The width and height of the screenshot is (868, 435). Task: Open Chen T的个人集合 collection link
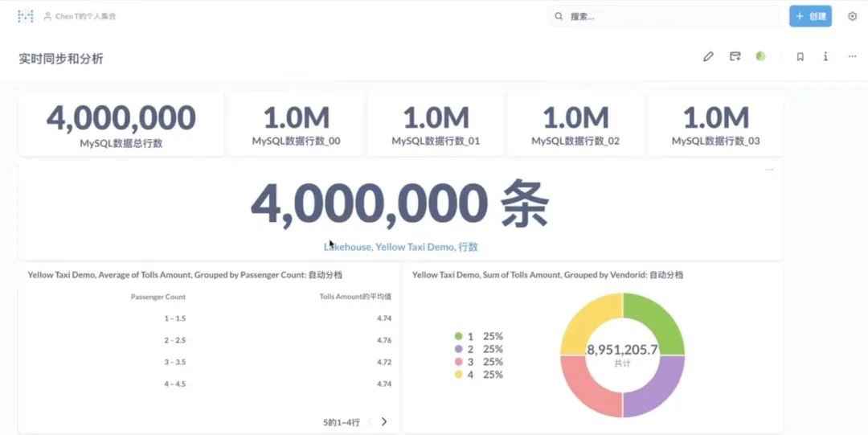80,17
